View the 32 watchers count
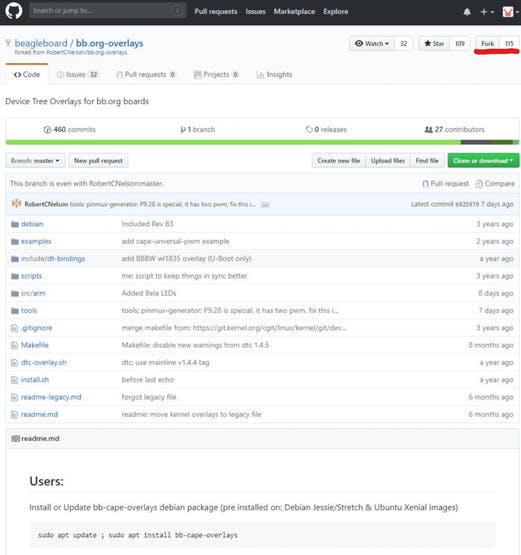Viewport: 521px width, 555px height. [403, 44]
